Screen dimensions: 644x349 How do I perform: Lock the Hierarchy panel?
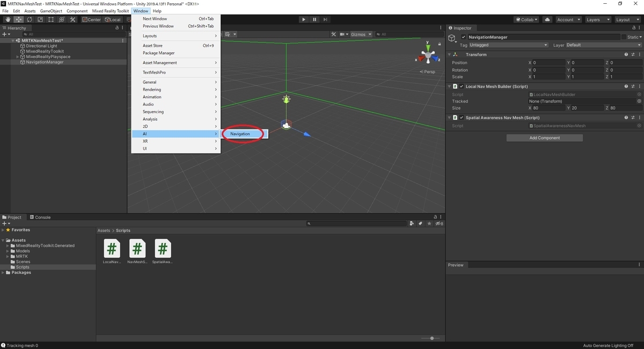(x=117, y=28)
